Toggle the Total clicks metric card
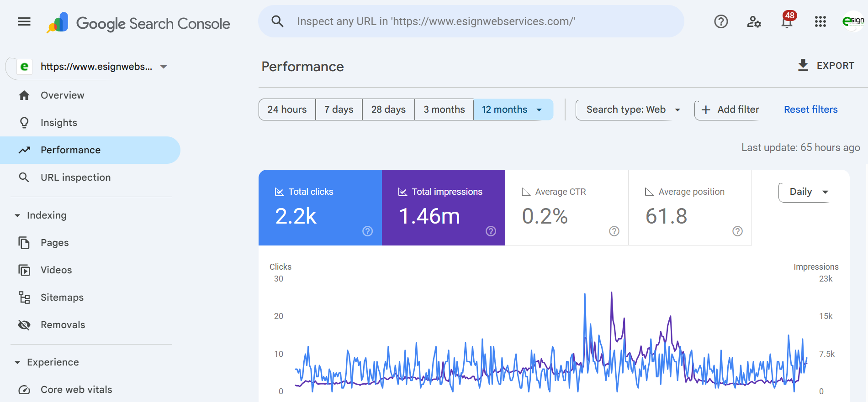Image resolution: width=868 pixels, height=402 pixels. click(x=320, y=208)
